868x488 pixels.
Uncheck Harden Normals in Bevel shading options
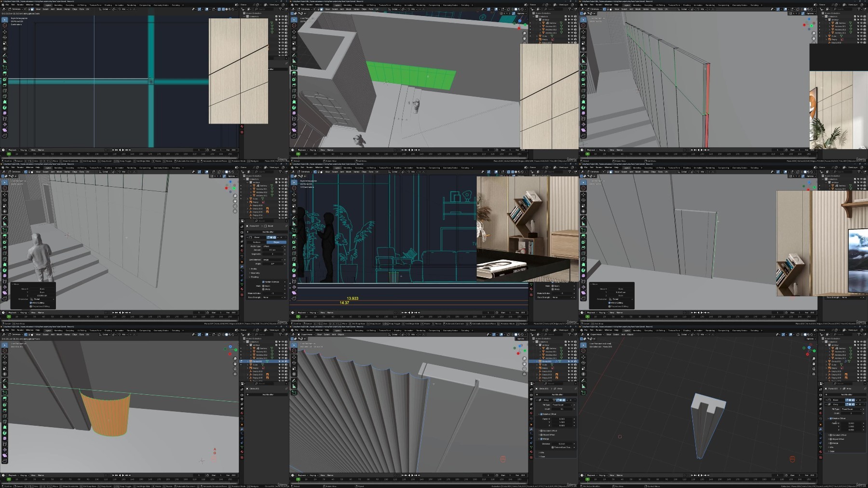point(263,281)
